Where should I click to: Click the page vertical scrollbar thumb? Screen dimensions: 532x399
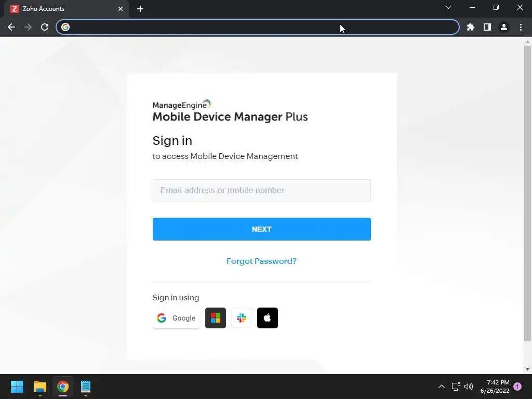527,193
